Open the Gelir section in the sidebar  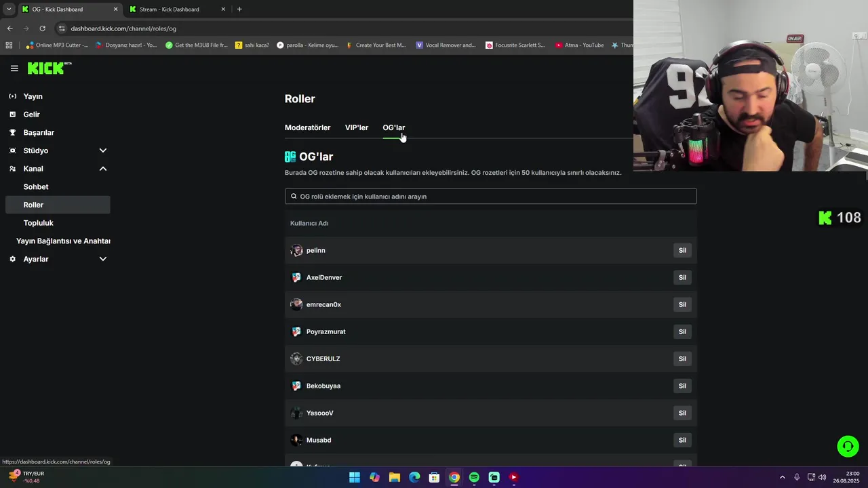31,115
